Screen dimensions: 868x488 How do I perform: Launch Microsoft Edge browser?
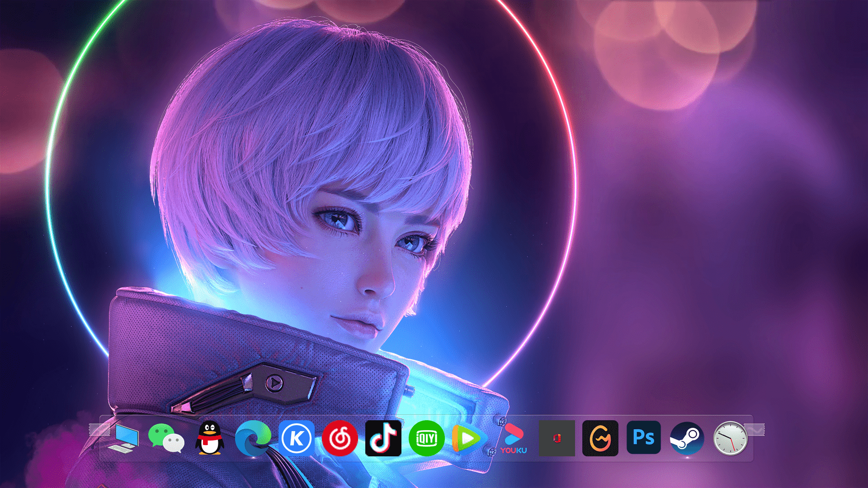pyautogui.click(x=253, y=438)
